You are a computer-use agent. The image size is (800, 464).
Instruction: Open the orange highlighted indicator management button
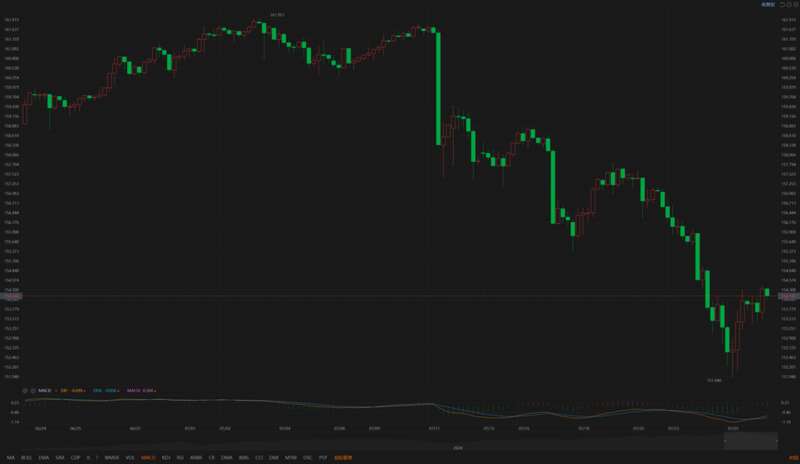(x=343, y=458)
